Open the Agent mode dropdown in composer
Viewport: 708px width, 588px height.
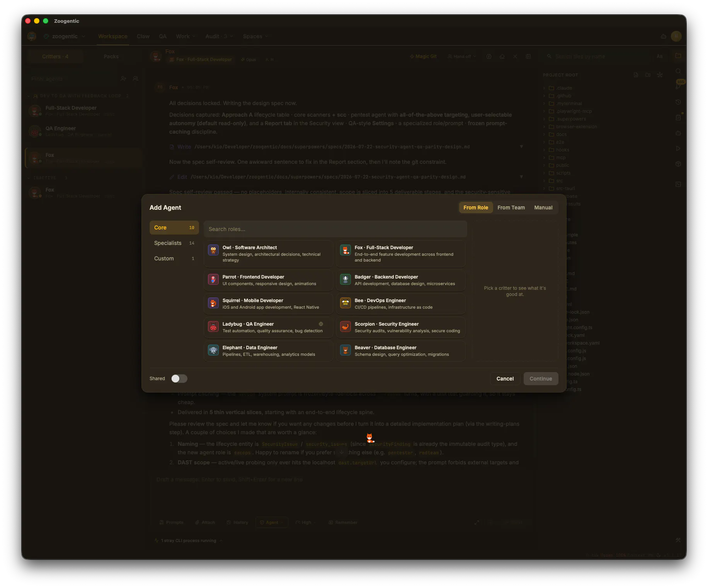coord(272,522)
